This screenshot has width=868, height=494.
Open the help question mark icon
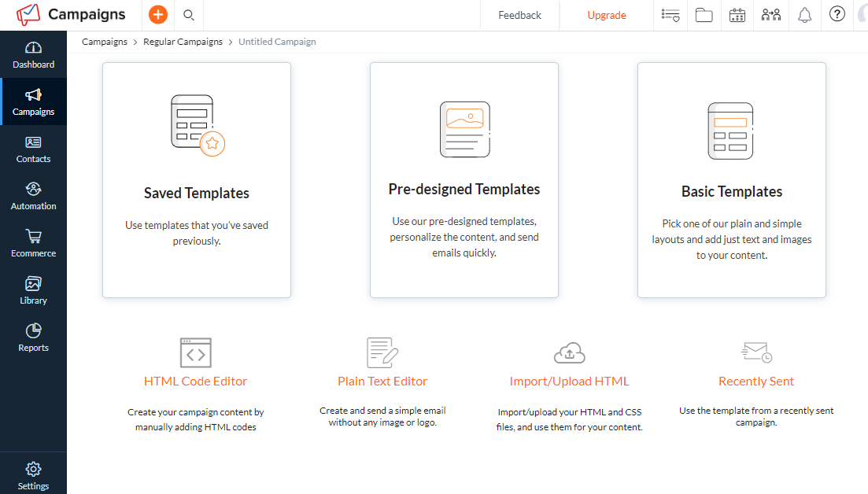pos(837,14)
